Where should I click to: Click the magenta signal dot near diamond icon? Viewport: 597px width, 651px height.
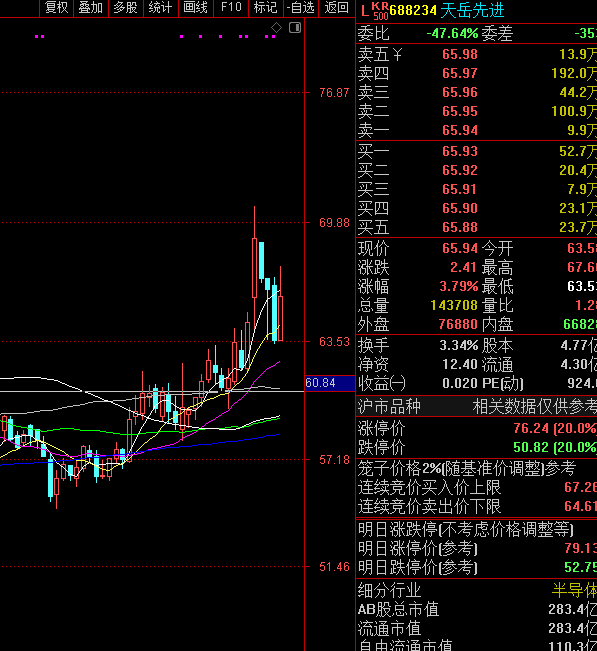coord(273,37)
